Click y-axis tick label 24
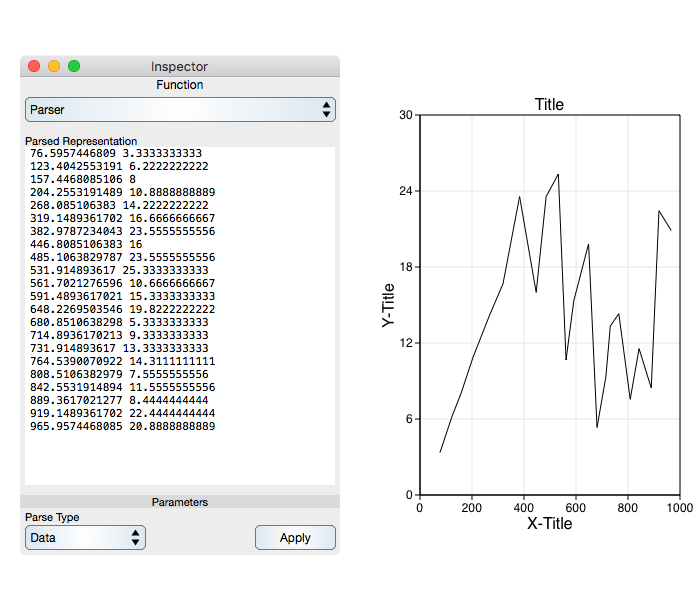The width and height of the screenshot is (700, 600). 406,191
